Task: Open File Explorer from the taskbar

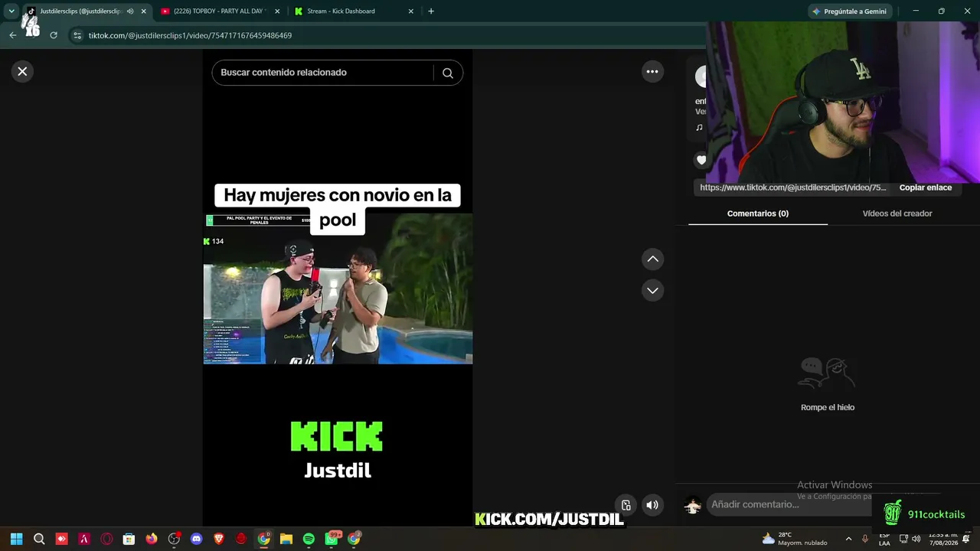Action: pos(286,539)
